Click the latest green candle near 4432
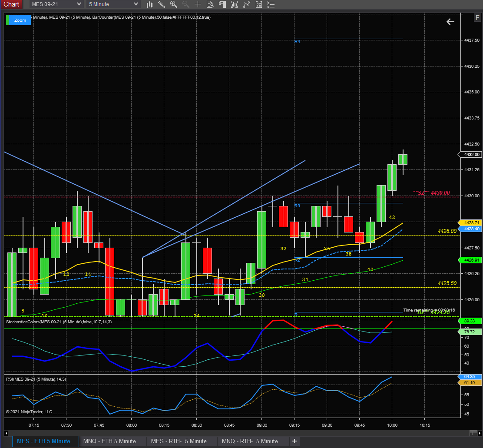 (x=403, y=159)
